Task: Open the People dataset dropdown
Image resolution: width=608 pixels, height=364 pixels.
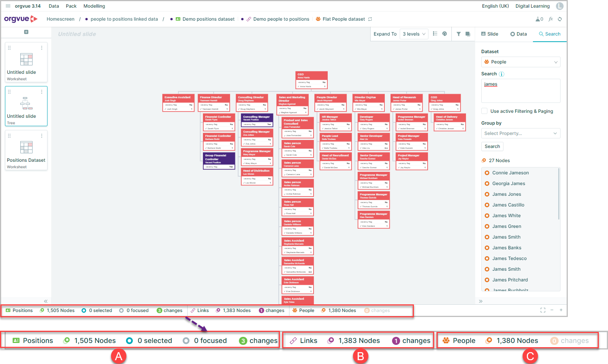Action: [521, 62]
